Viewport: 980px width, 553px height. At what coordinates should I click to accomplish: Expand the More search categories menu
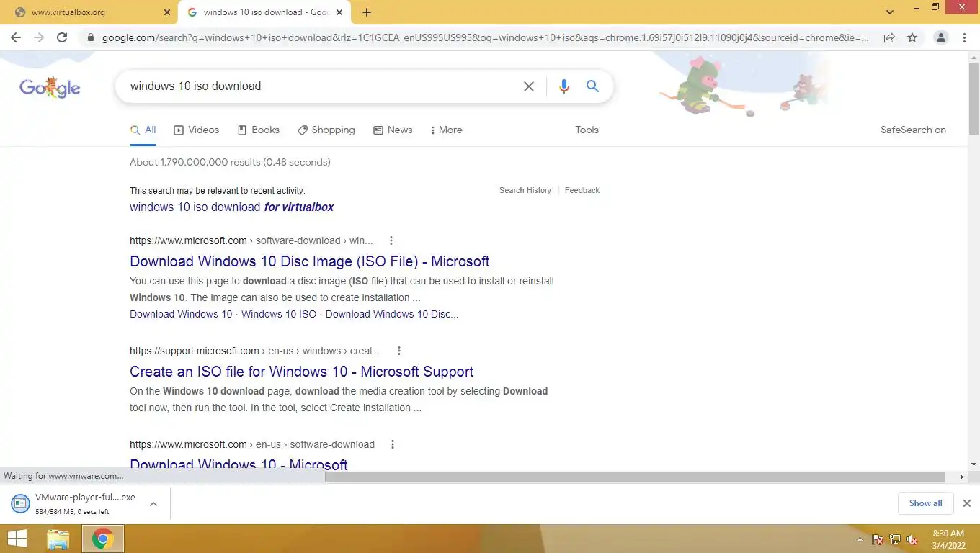point(446,130)
